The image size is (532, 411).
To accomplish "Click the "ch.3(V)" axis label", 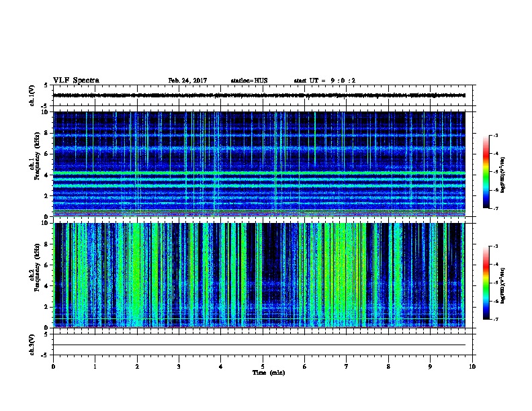I will pos(32,345).
